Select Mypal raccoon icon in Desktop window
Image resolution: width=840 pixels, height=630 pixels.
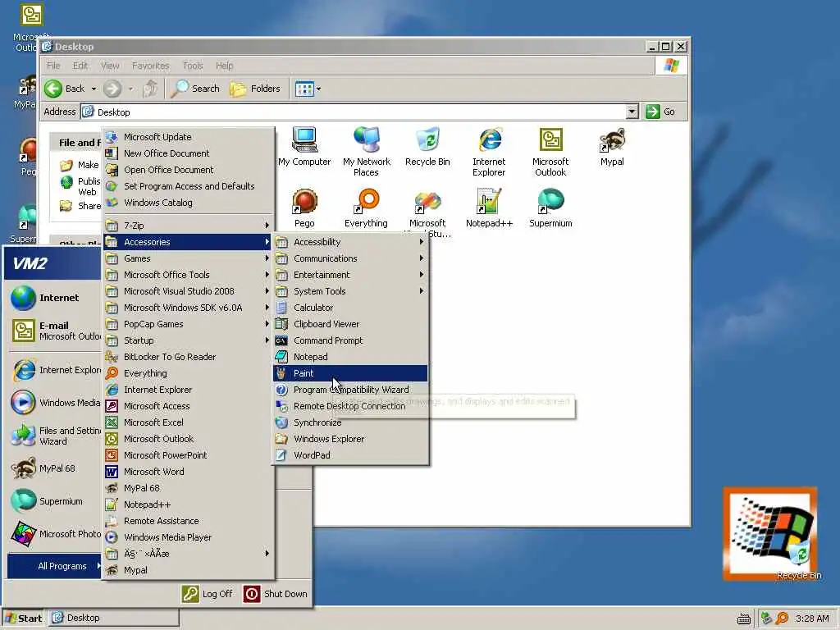[x=612, y=147]
